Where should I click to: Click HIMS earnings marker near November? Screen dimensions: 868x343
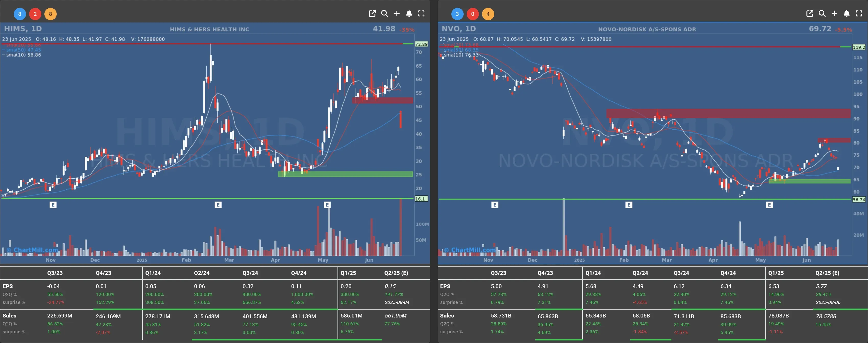(53, 205)
